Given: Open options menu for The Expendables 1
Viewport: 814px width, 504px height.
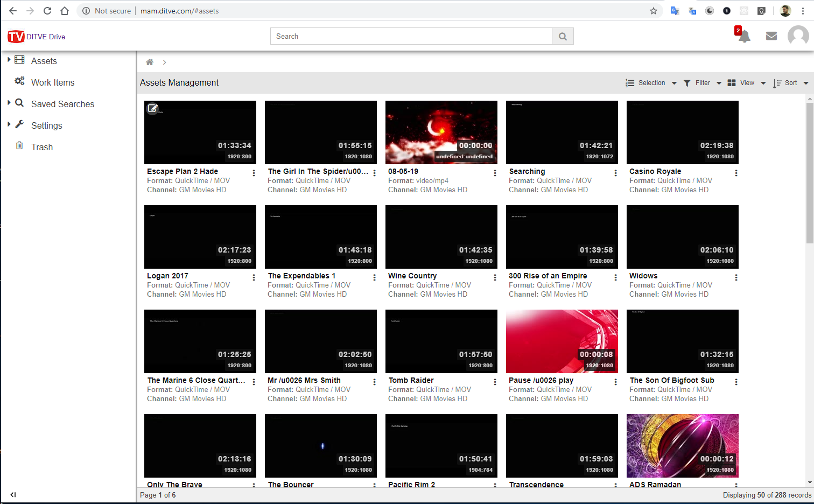Looking at the screenshot, I should pos(374,277).
